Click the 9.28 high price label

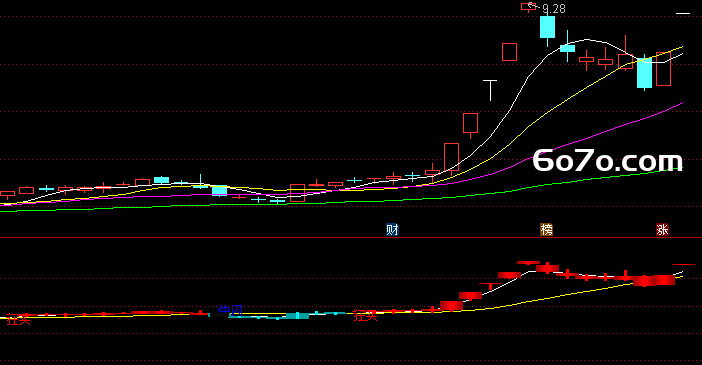tap(554, 9)
